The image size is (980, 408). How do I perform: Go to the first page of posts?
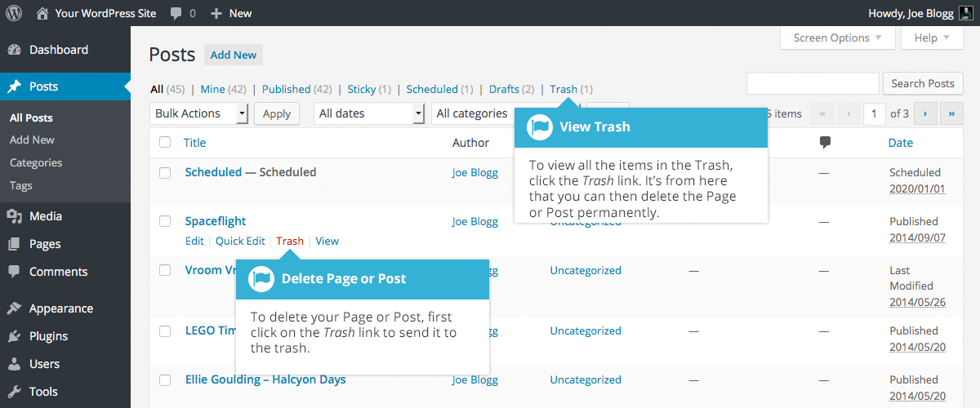click(x=823, y=113)
